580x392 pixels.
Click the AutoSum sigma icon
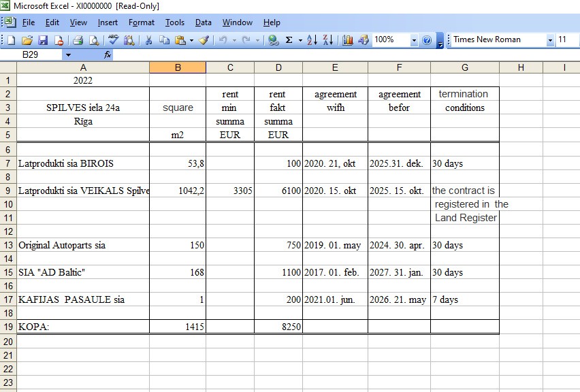pyautogui.click(x=289, y=40)
